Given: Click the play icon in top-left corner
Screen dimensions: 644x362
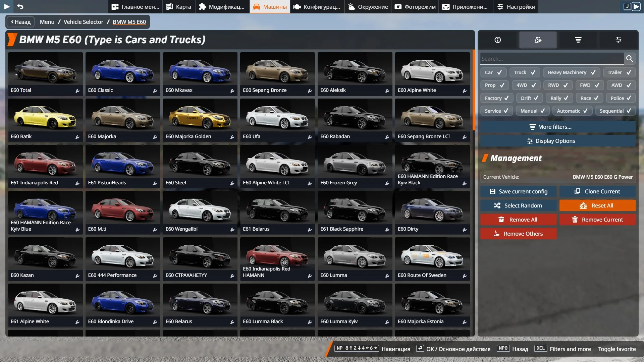Looking at the screenshot, I should (7, 6).
